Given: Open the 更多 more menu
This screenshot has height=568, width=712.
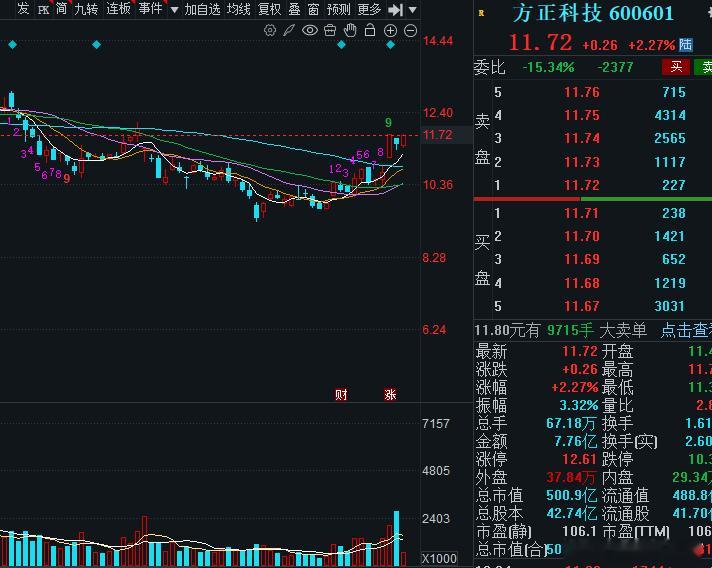Looking at the screenshot, I should point(369,9).
